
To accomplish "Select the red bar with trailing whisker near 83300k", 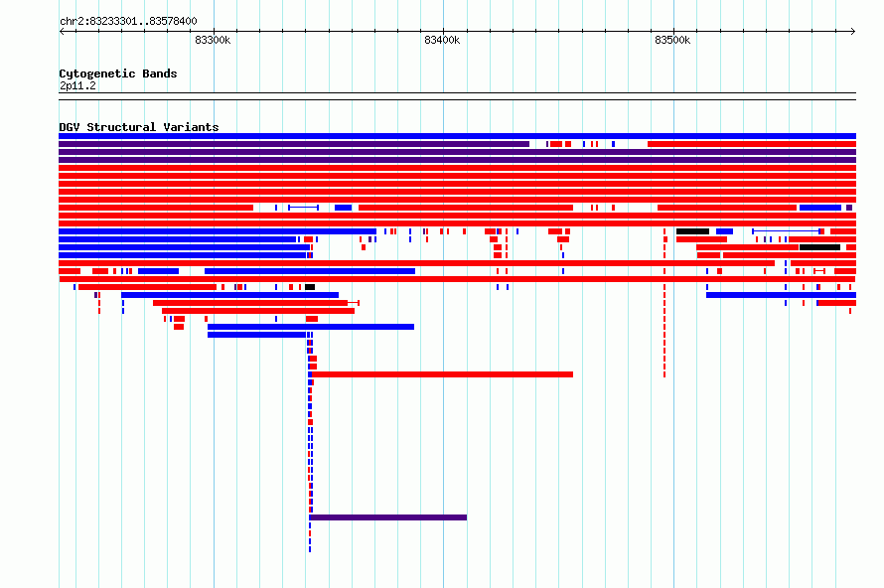I will pos(256,303).
